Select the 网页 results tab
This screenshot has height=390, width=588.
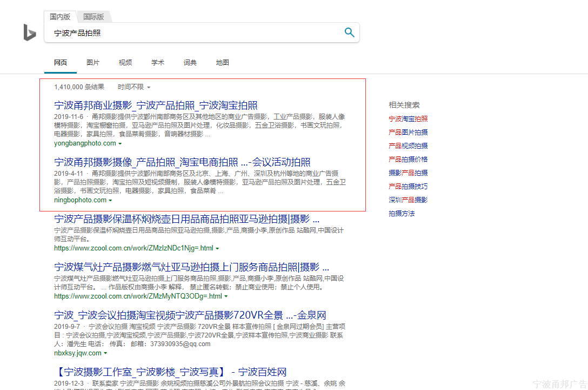[61, 63]
